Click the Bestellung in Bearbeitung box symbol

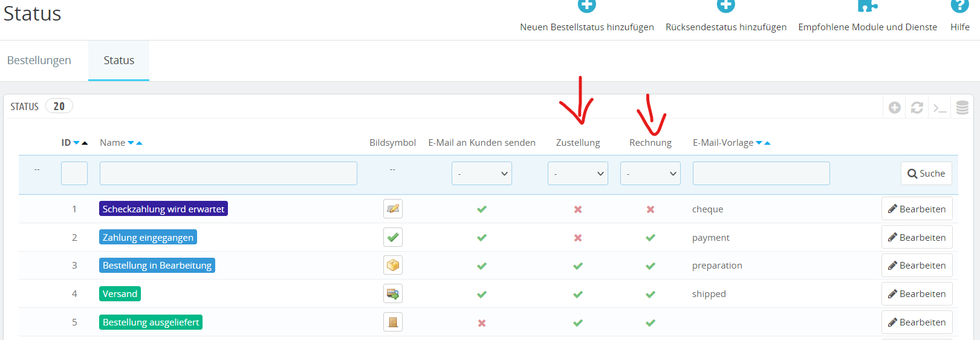tap(393, 265)
